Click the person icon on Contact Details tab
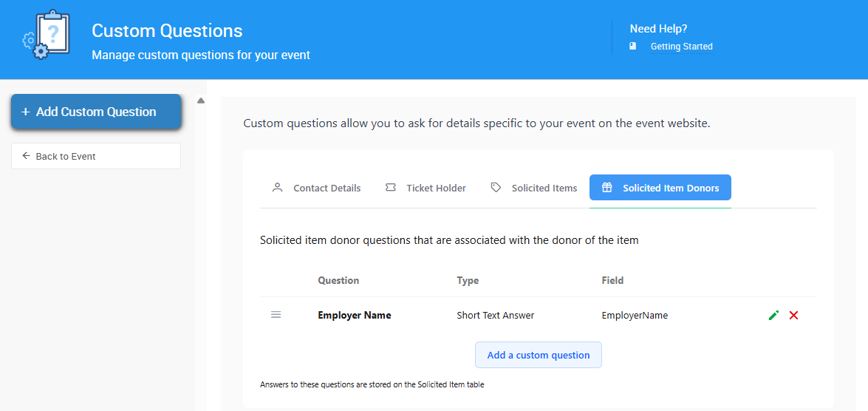This screenshot has width=868, height=411. [277, 188]
